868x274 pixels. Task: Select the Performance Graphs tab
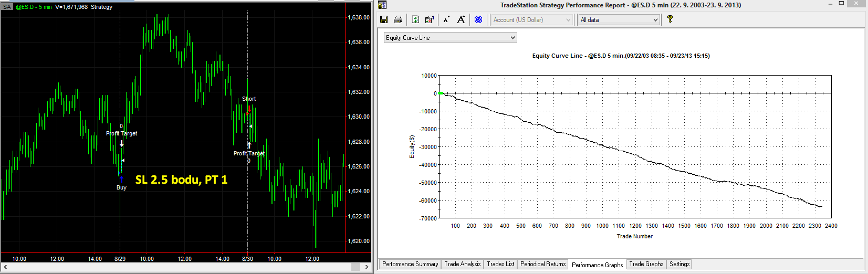[597, 265]
